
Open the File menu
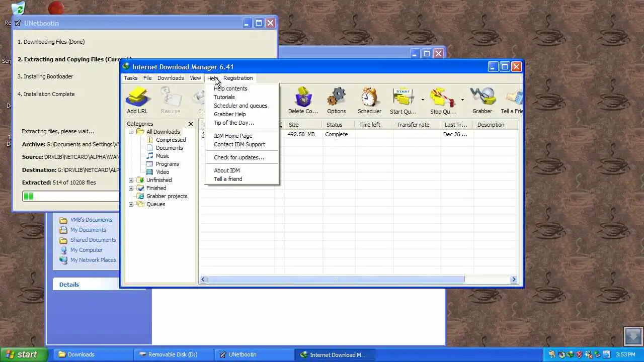coord(147,78)
